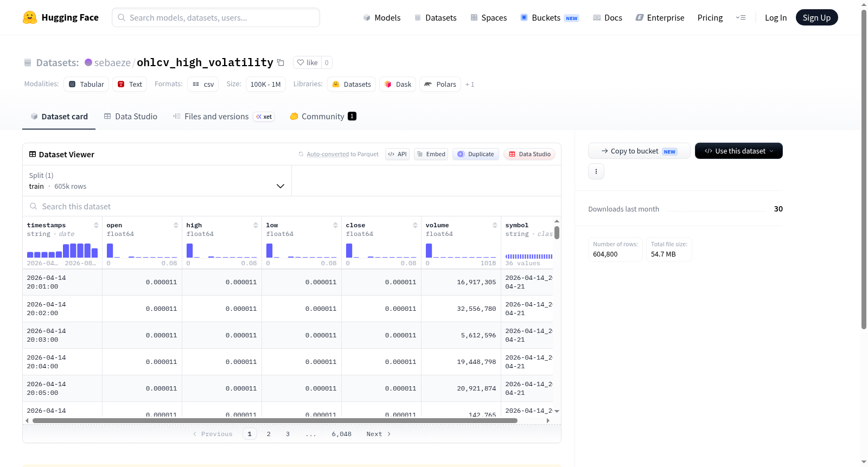868x467 pixels.
Task: Jump to page 3 of the table
Action: tap(288, 434)
